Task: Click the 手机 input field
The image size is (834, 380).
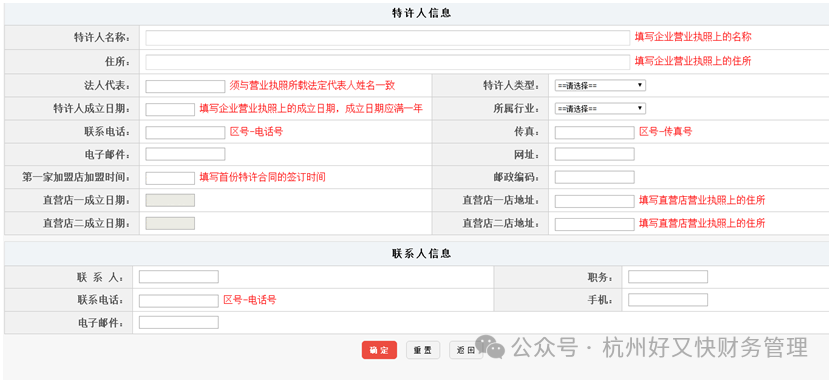Action: tap(668, 300)
